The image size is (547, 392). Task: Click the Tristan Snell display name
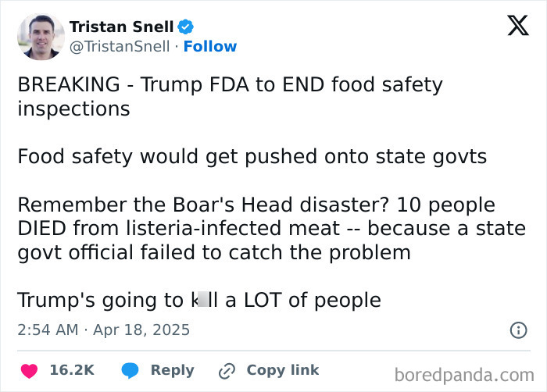point(121,27)
